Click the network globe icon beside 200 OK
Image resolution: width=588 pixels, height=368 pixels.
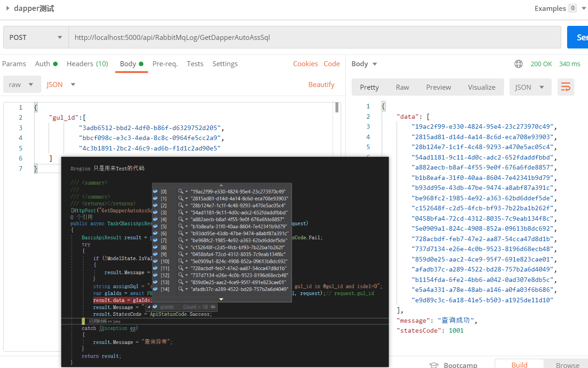pyautogui.click(x=519, y=64)
